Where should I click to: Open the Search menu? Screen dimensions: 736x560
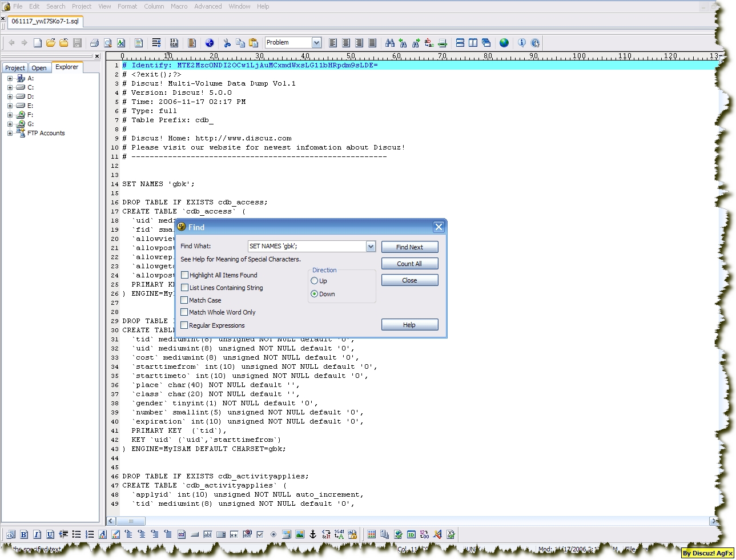point(55,6)
